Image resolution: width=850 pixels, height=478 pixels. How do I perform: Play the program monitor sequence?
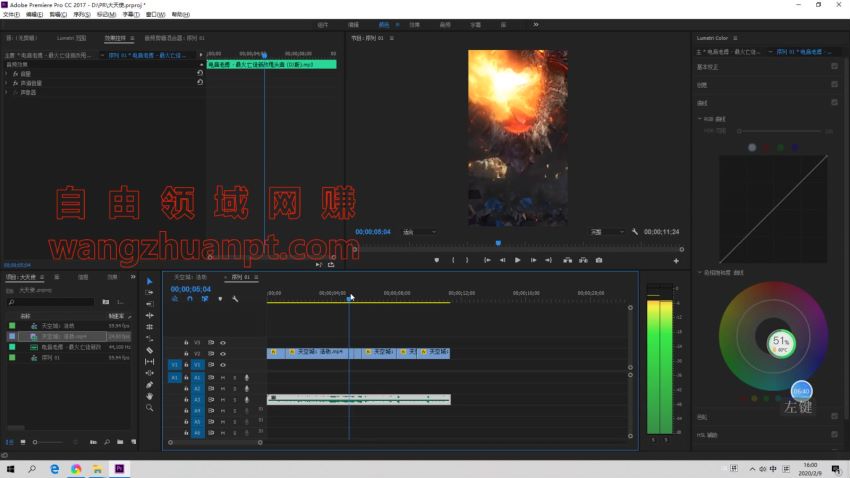[x=518, y=260]
